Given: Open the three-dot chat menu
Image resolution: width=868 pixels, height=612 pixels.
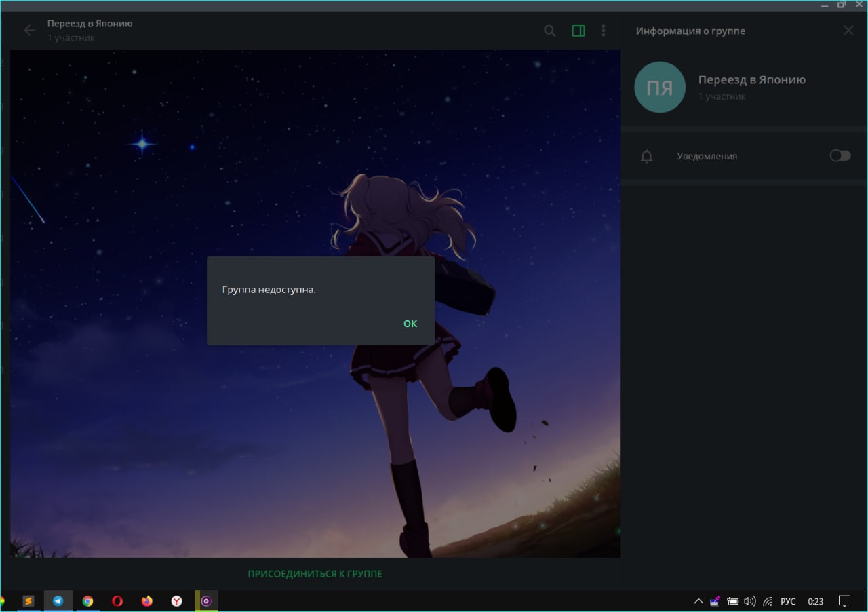Looking at the screenshot, I should (x=604, y=31).
